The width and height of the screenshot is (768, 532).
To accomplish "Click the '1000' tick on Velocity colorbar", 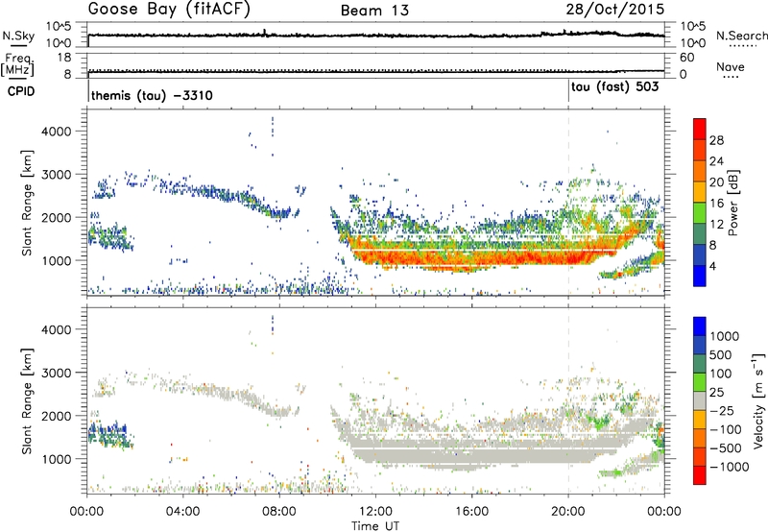I will click(x=725, y=336).
